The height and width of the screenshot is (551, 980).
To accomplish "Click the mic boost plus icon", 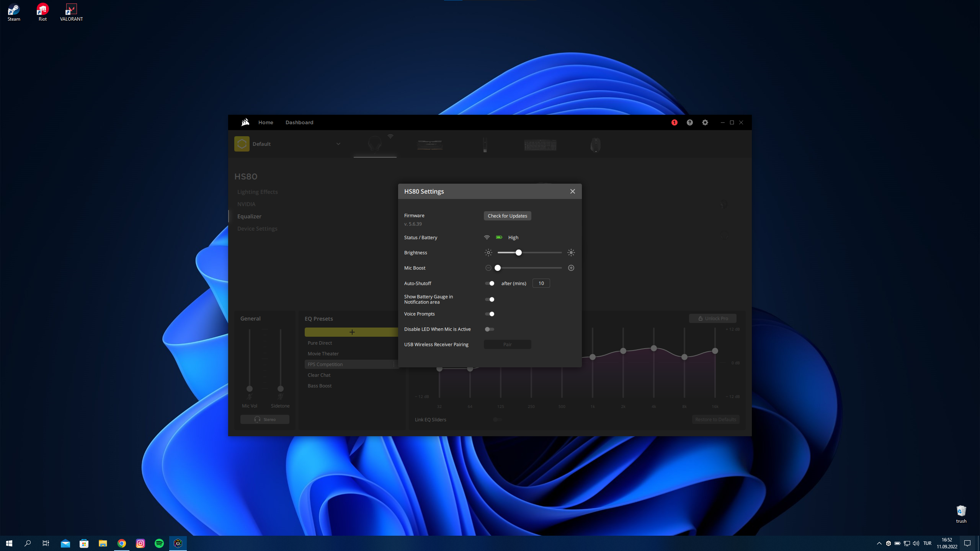I will pyautogui.click(x=571, y=268).
